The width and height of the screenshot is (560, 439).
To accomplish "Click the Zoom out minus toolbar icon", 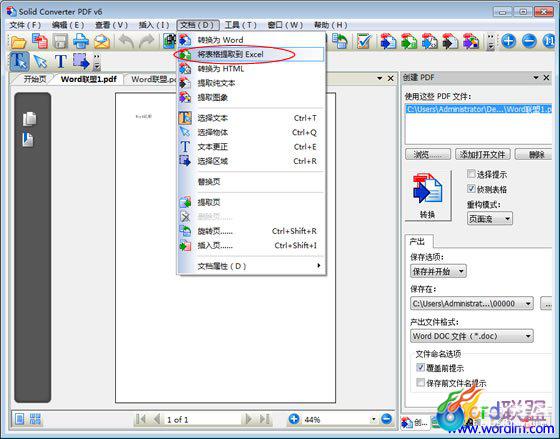I will (529, 41).
